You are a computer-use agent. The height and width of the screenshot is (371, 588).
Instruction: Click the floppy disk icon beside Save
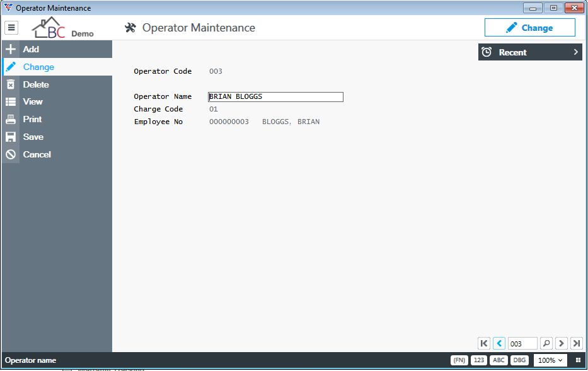[11, 137]
